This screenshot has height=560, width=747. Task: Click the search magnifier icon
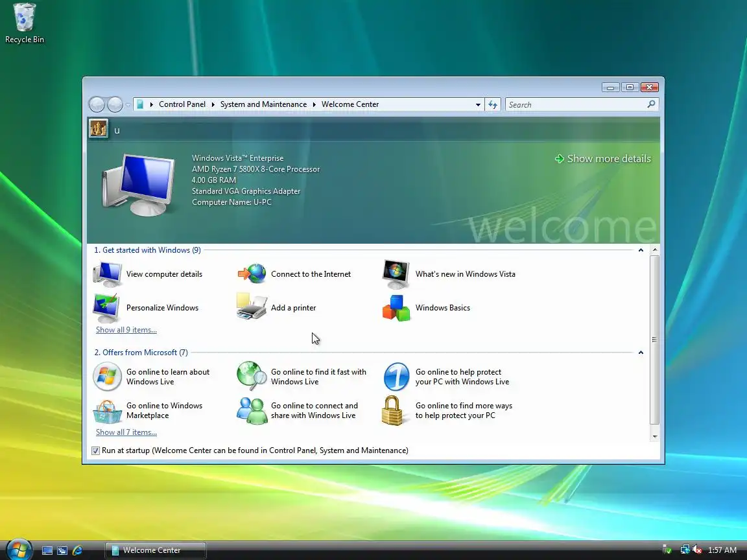click(x=651, y=104)
